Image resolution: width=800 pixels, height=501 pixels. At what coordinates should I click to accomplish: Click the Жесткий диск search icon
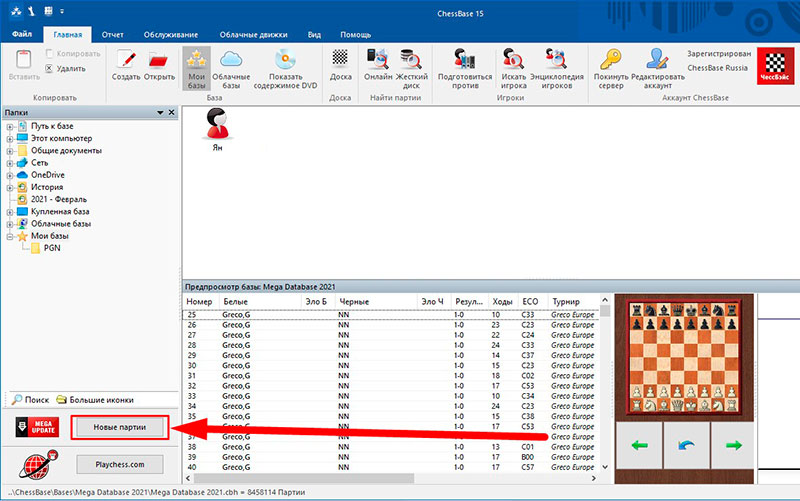tap(410, 60)
